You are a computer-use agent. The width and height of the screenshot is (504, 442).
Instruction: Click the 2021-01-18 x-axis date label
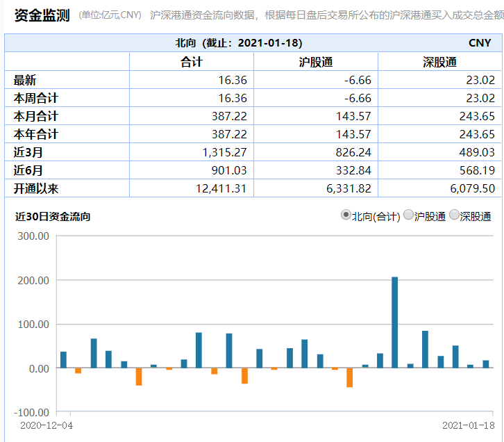tap(468, 425)
